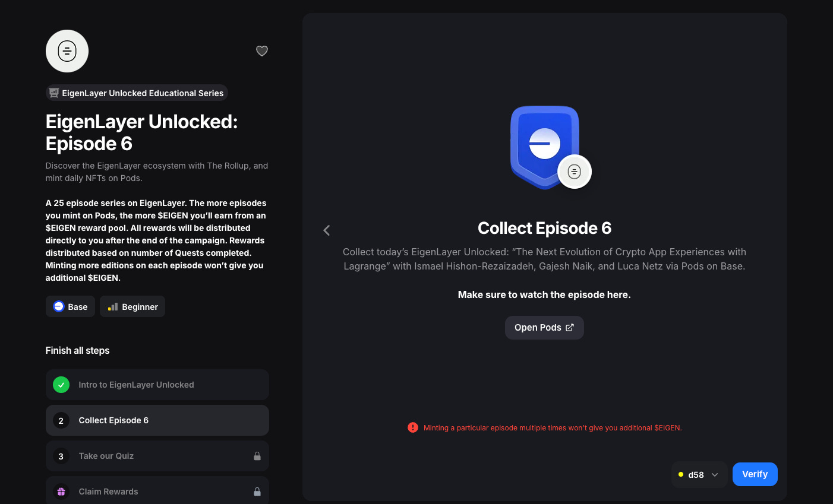The width and height of the screenshot is (833, 504).
Task: Go back with the left chevron arrow
Action: tap(327, 230)
